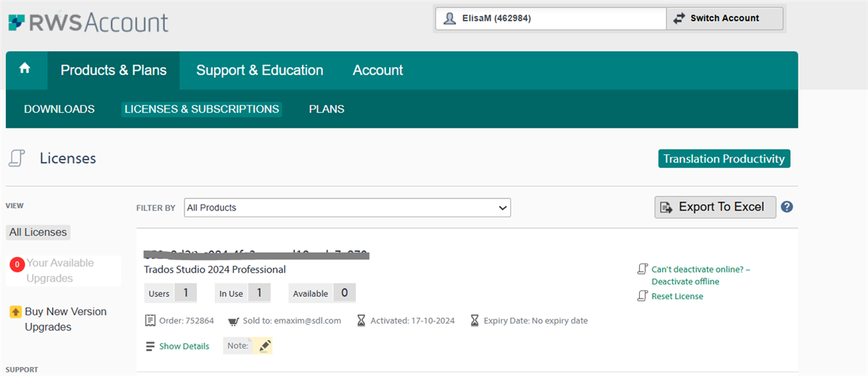Go to the Home icon tab
The image size is (868, 376).
25,69
